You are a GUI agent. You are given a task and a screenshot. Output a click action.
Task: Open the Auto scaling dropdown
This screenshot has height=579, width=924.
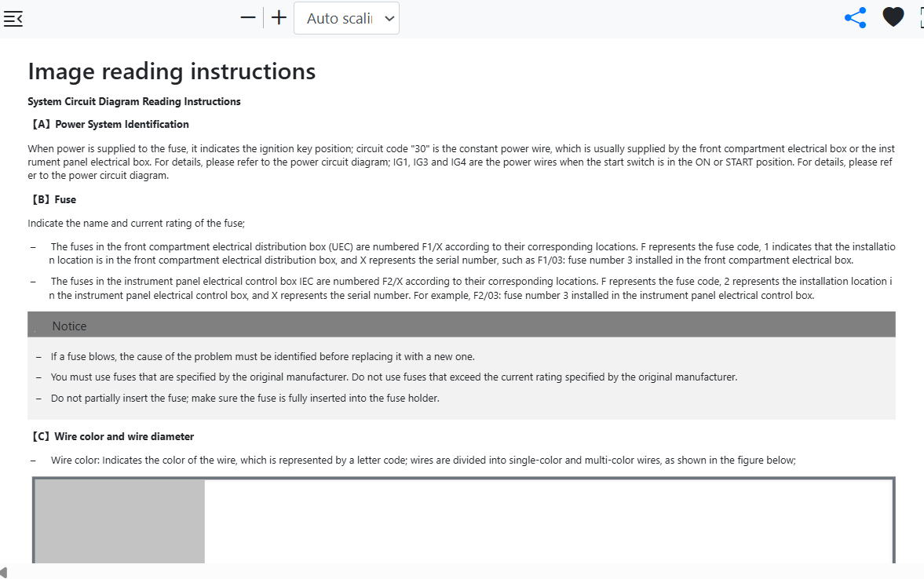[346, 18]
